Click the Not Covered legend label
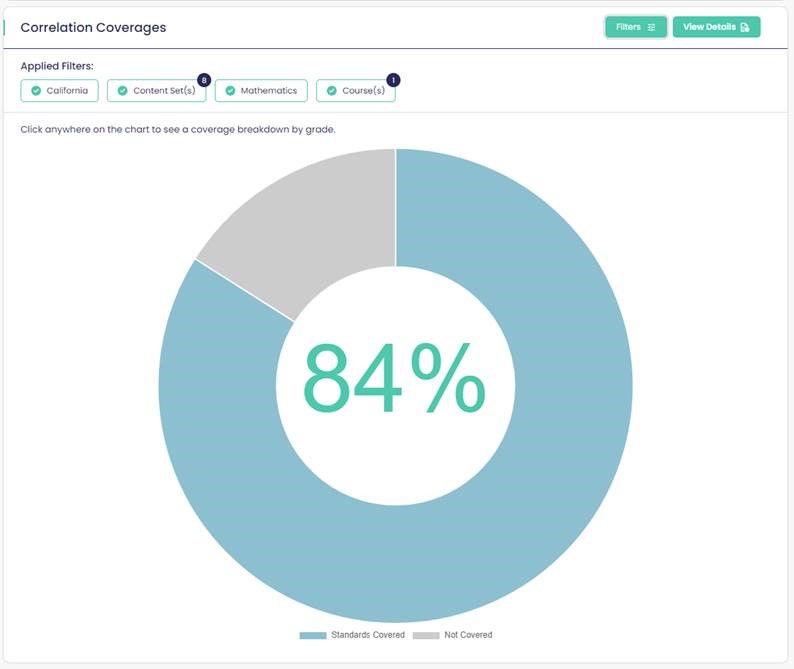The image size is (794, 669). [468, 635]
